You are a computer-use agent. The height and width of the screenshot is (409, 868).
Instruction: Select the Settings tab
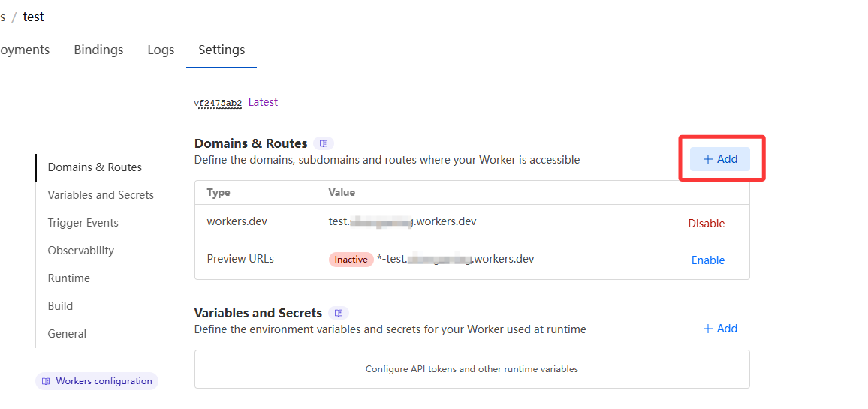[222, 50]
